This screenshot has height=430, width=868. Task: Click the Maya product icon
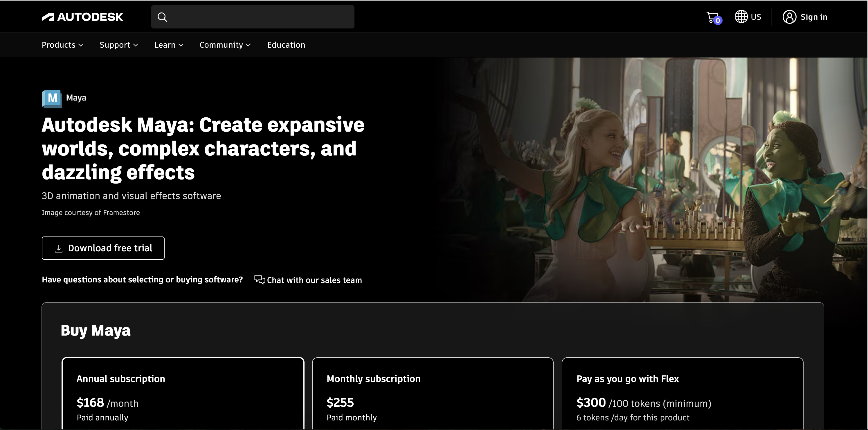pyautogui.click(x=52, y=98)
